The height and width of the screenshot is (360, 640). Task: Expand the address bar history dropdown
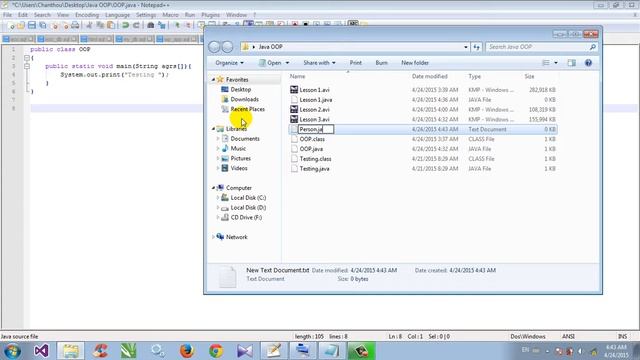465,47
